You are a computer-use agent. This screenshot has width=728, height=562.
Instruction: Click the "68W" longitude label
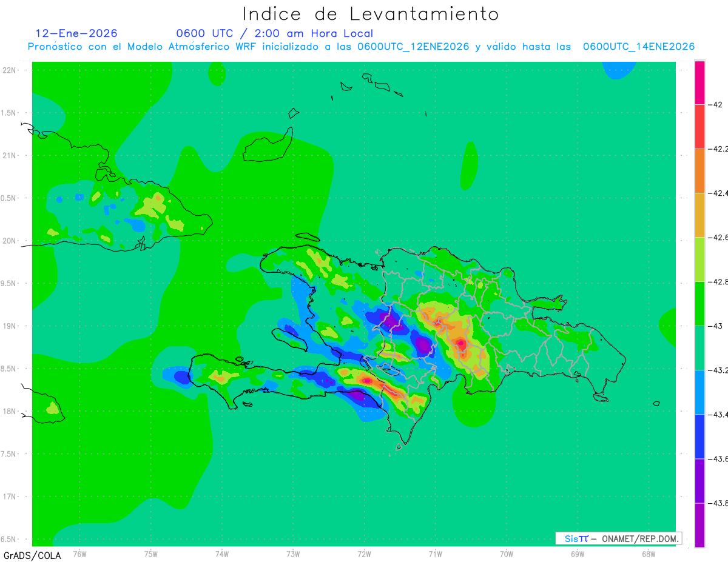[649, 554]
